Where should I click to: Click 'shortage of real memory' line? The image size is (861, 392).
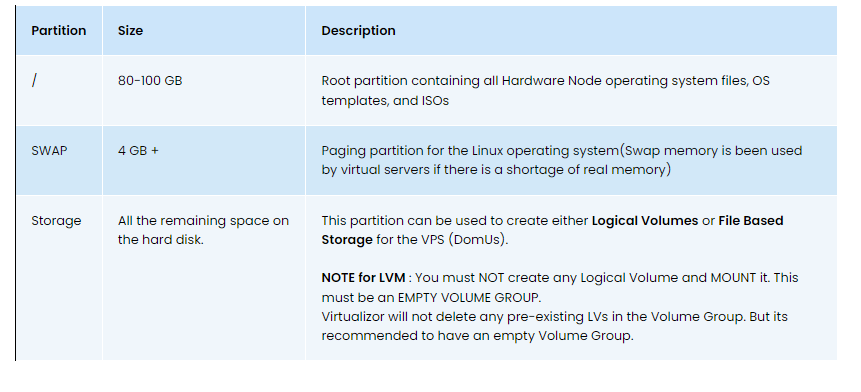click(496, 170)
